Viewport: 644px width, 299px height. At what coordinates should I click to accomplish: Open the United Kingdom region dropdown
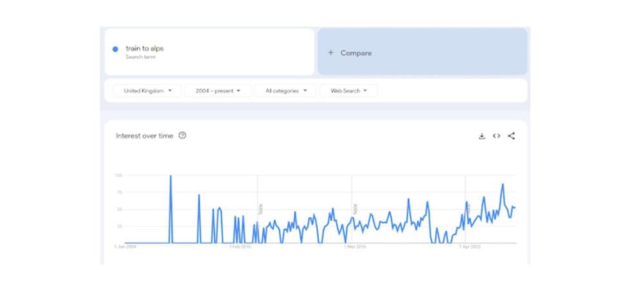(x=147, y=91)
